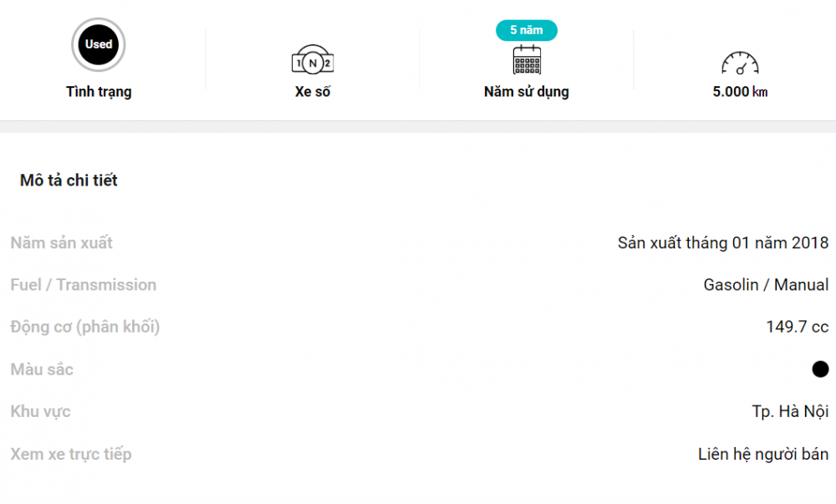The image size is (836, 504).
Task: Click the "Năm sử dụng" label
Action: point(527,92)
